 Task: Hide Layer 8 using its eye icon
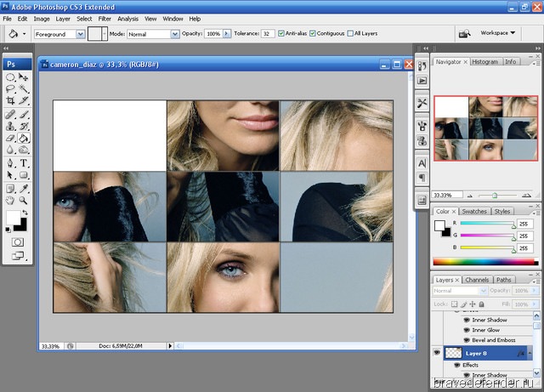(436, 353)
